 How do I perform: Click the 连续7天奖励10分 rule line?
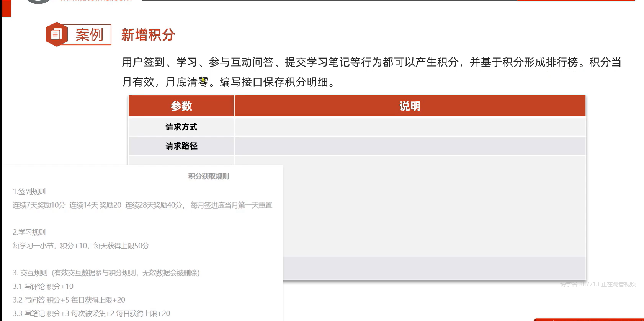pyautogui.click(x=142, y=205)
